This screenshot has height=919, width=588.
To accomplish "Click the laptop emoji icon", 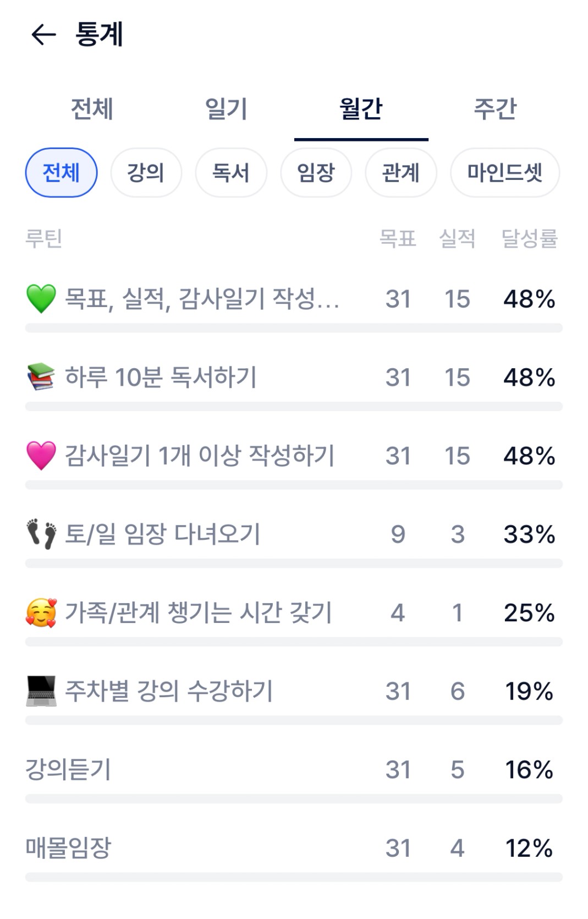I will pyautogui.click(x=41, y=691).
